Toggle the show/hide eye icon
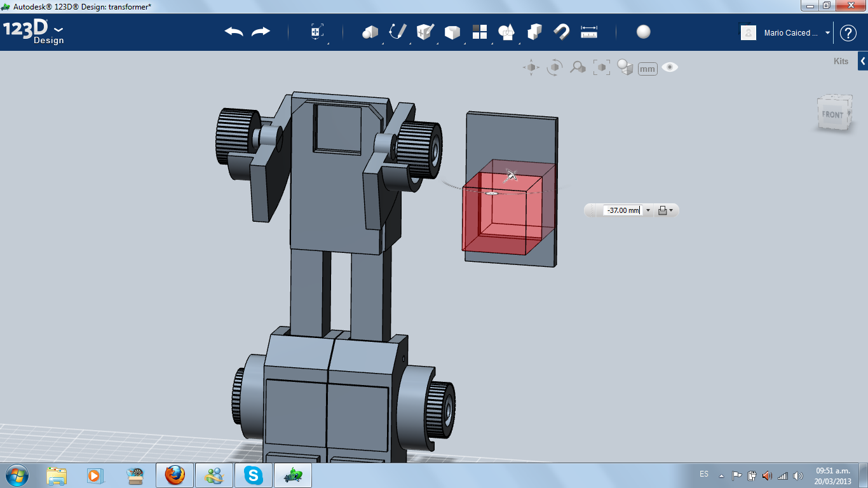 [670, 67]
